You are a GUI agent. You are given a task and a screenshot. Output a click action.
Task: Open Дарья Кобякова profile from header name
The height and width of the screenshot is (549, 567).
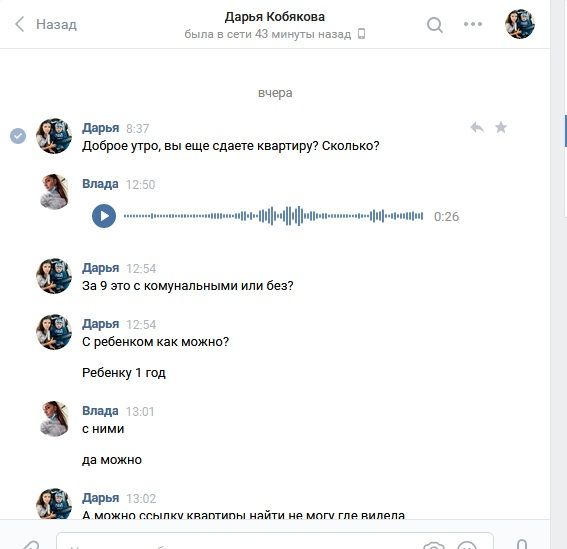[274, 17]
